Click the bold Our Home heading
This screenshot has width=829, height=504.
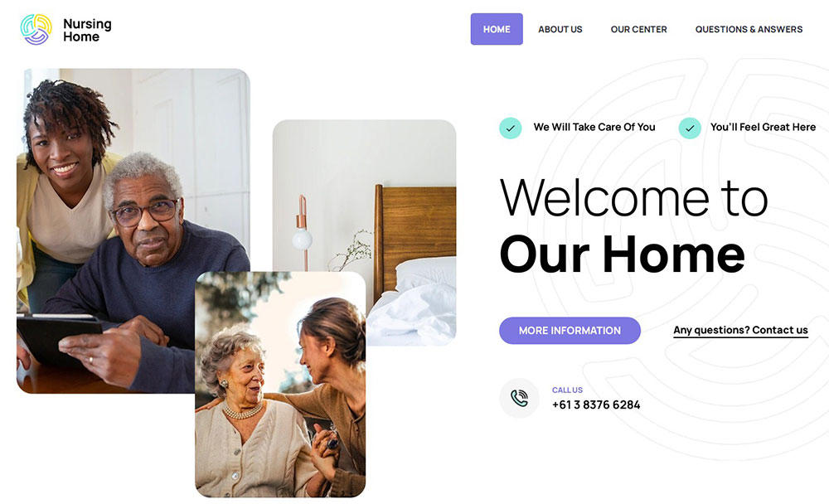pyautogui.click(x=622, y=254)
